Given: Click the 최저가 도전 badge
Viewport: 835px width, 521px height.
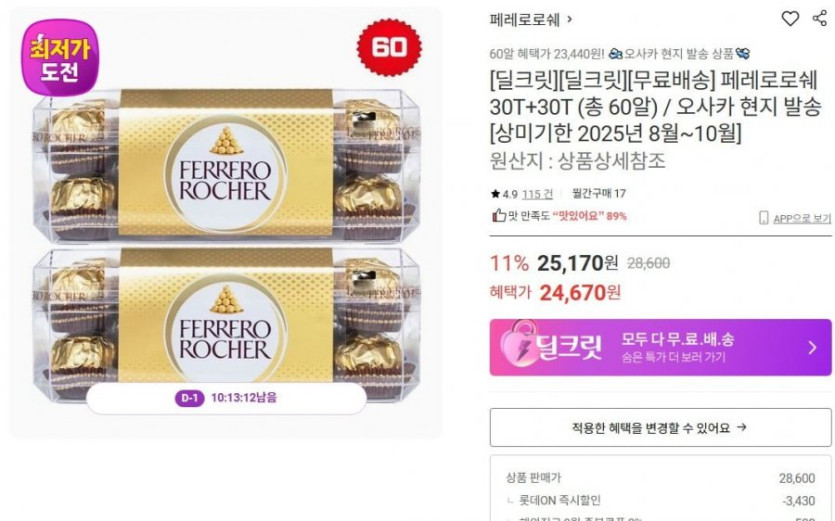Looking at the screenshot, I should click(x=60, y=58).
